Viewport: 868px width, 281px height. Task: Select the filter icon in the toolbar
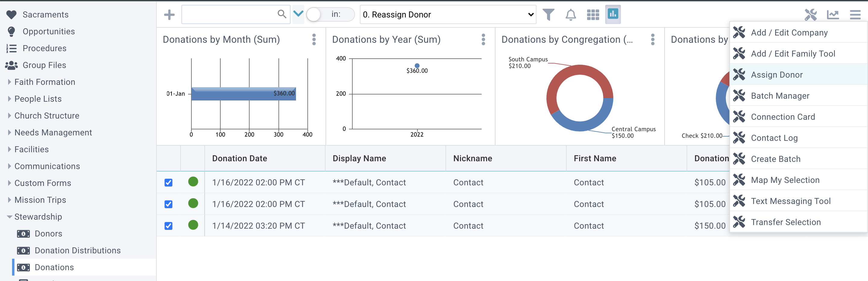[x=548, y=14]
